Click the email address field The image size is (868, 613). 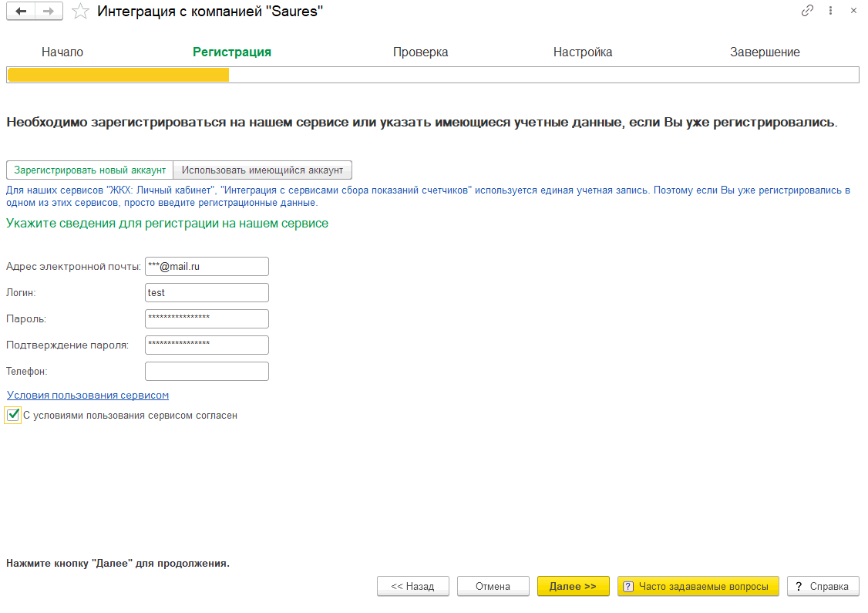pyautogui.click(x=207, y=266)
